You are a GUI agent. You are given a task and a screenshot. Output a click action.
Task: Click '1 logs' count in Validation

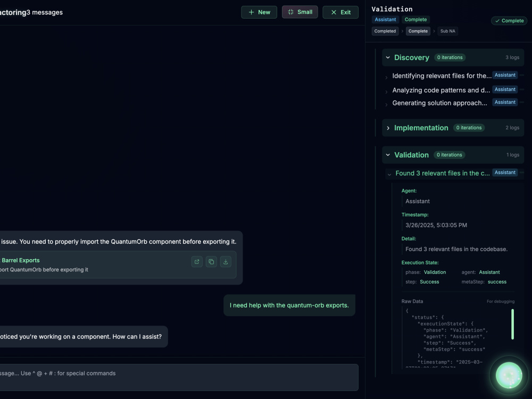[513, 155]
